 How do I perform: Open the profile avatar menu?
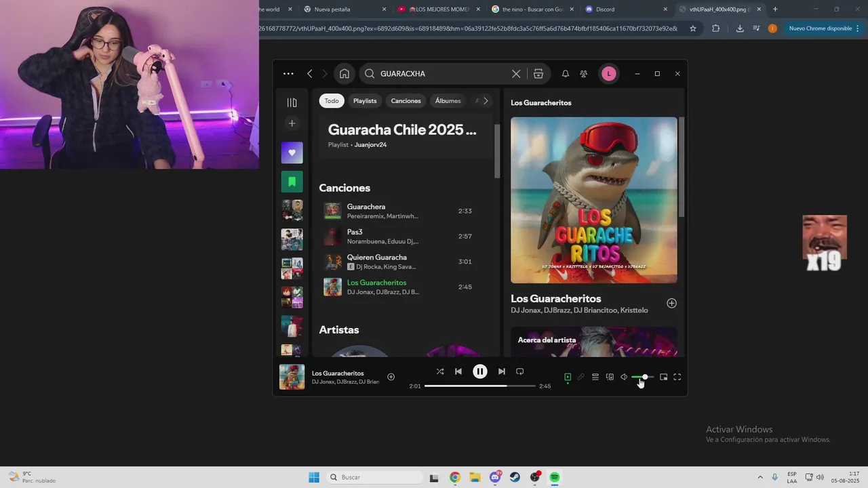click(609, 74)
